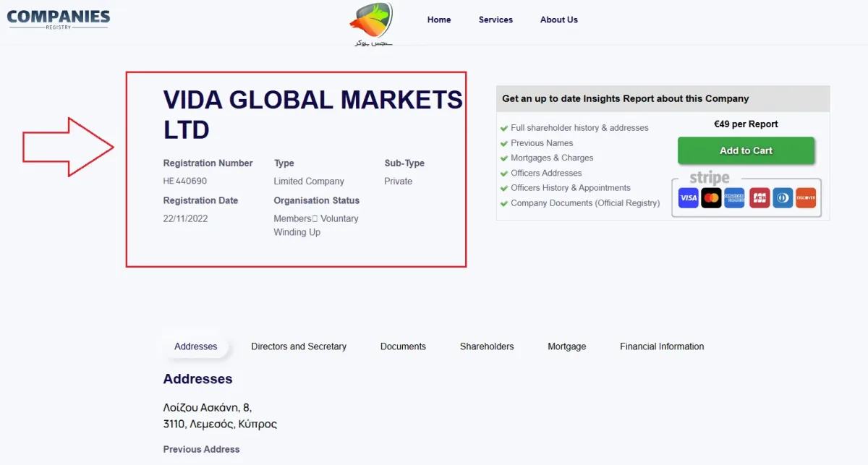
Task: Click the Voluntary Winding Up status
Action: click(316, 225)
